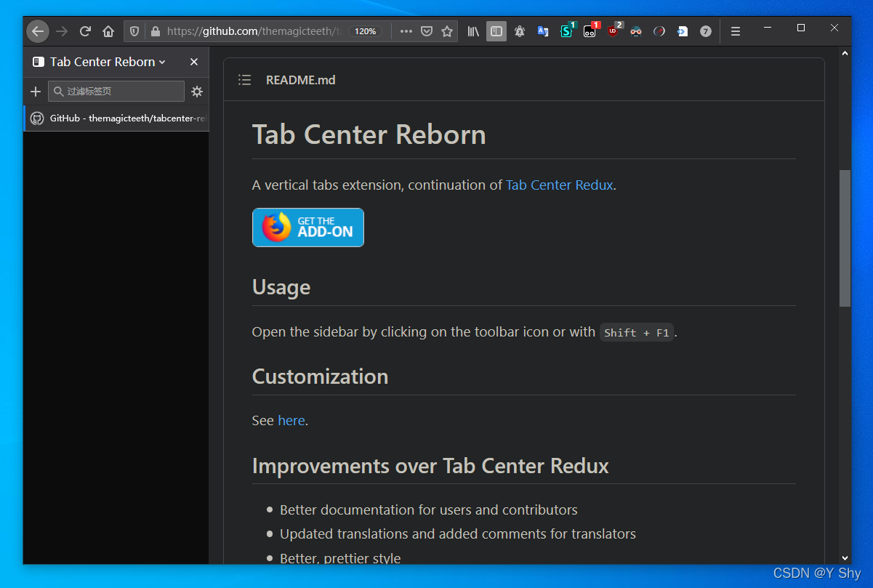Open the Tampermonkey-style icon with badge 1
Image resolution: width=873 pixels, height=588 pixels.
[590, 31]
